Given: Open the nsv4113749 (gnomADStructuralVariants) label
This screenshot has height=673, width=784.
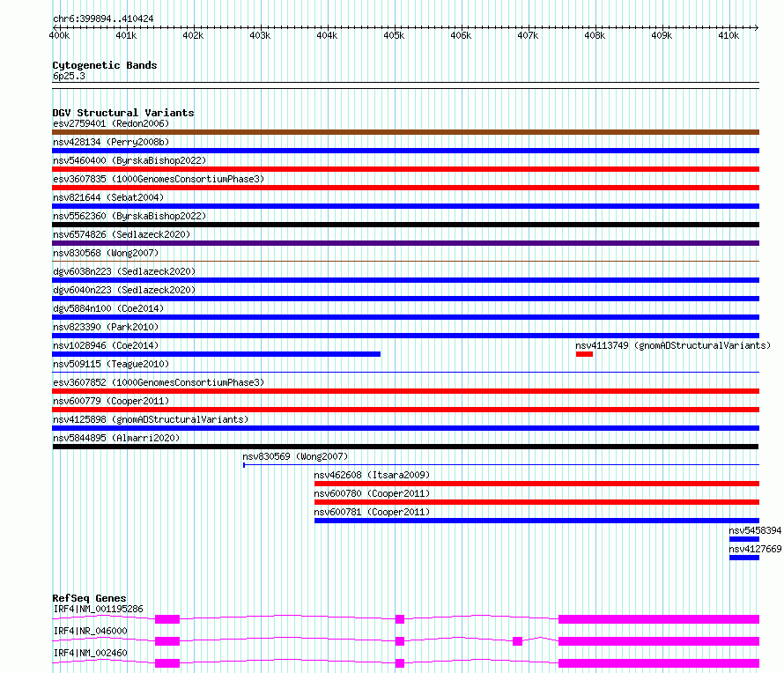Looking at the screenshot, I should [673, 345].
